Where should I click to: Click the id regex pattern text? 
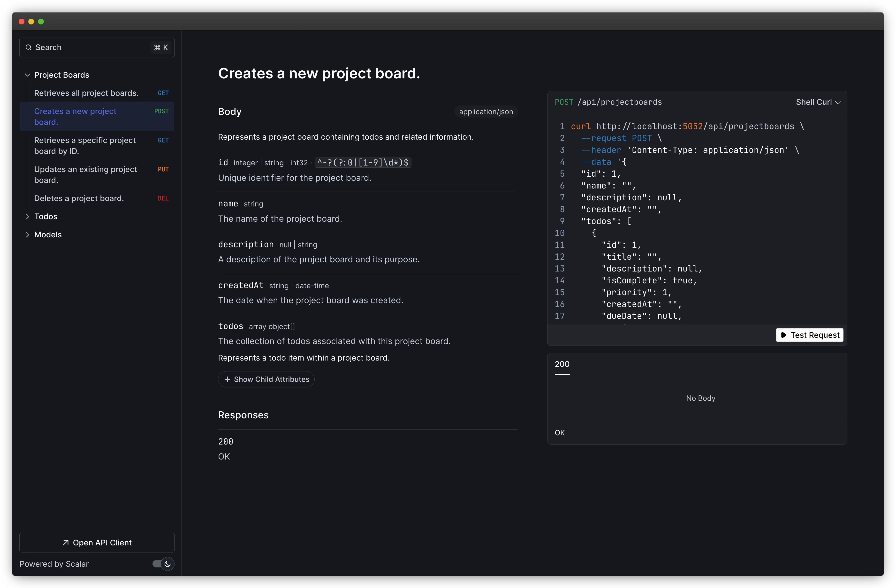363,163
